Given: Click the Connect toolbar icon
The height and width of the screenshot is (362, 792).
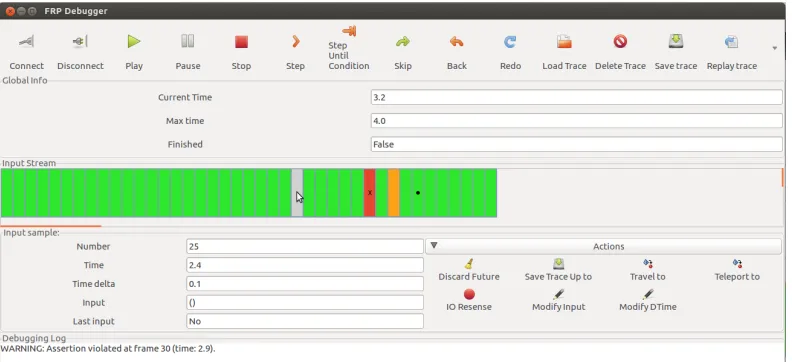Looking at the screenshot, I should point(27,41).
